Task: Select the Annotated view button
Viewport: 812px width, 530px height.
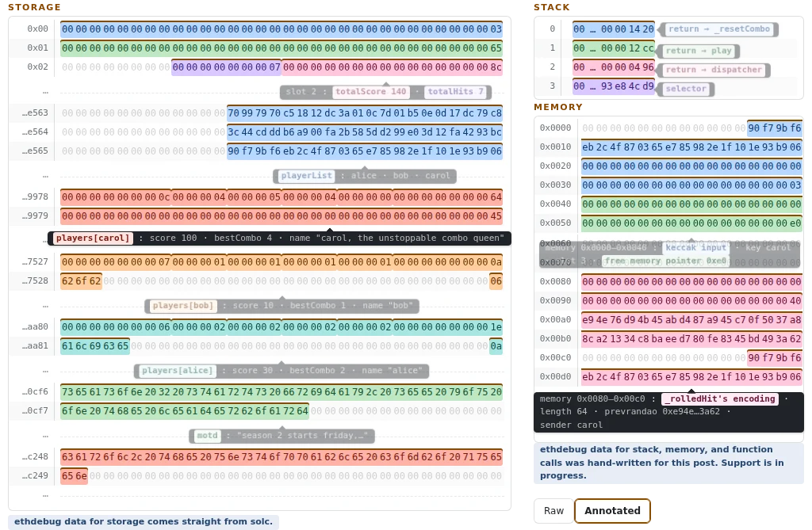Action: point(612,511)
